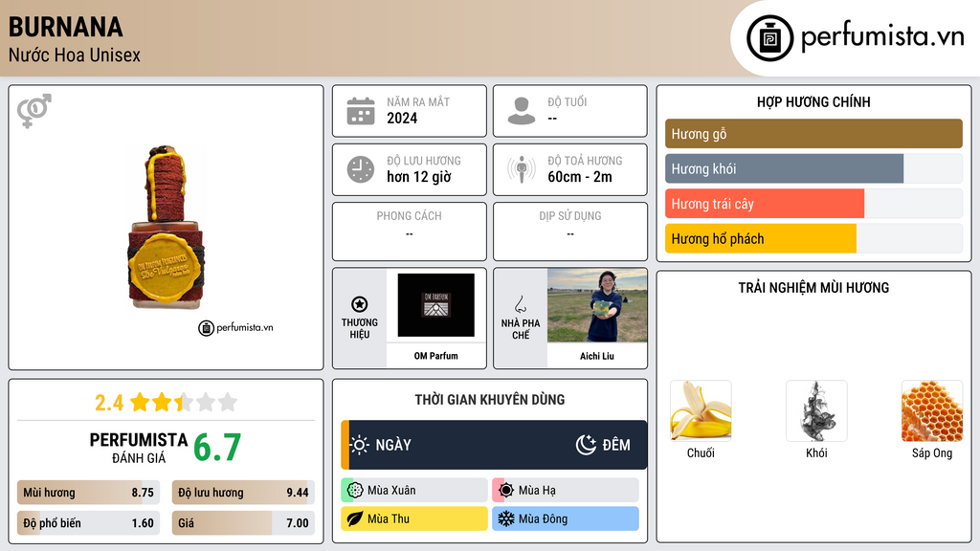
Task: Click the Hương hổ phách accord bar
Action: 813,238
